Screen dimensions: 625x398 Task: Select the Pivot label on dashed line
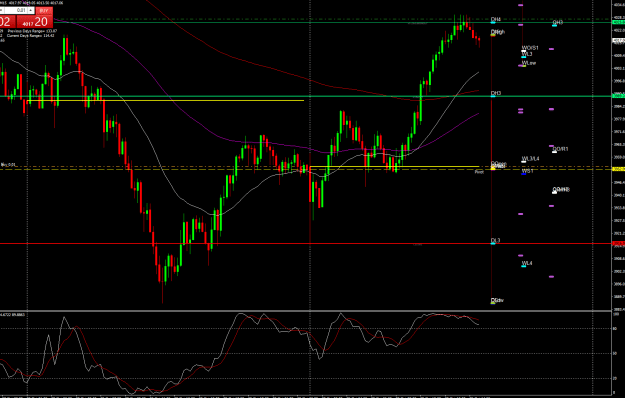coord(479,172)
